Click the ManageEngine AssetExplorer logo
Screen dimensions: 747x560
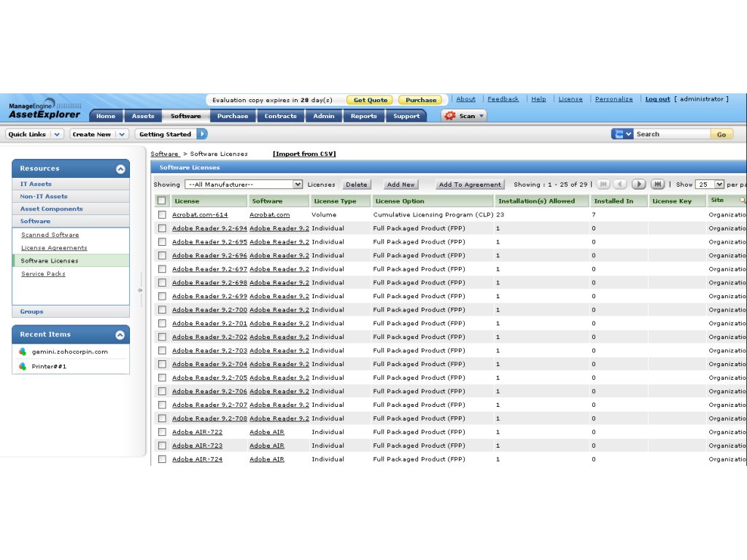click(44, 109)
